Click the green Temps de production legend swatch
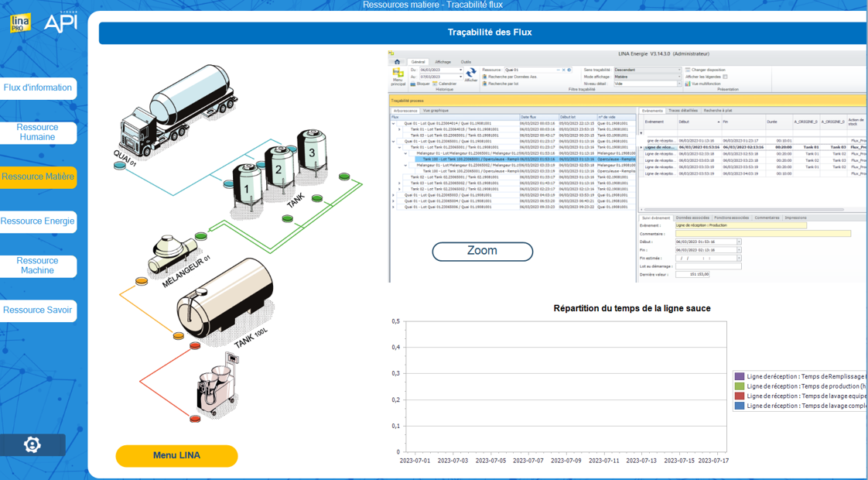Image resolution: width=868 pixels, height=480 pixels. point(739,386)
